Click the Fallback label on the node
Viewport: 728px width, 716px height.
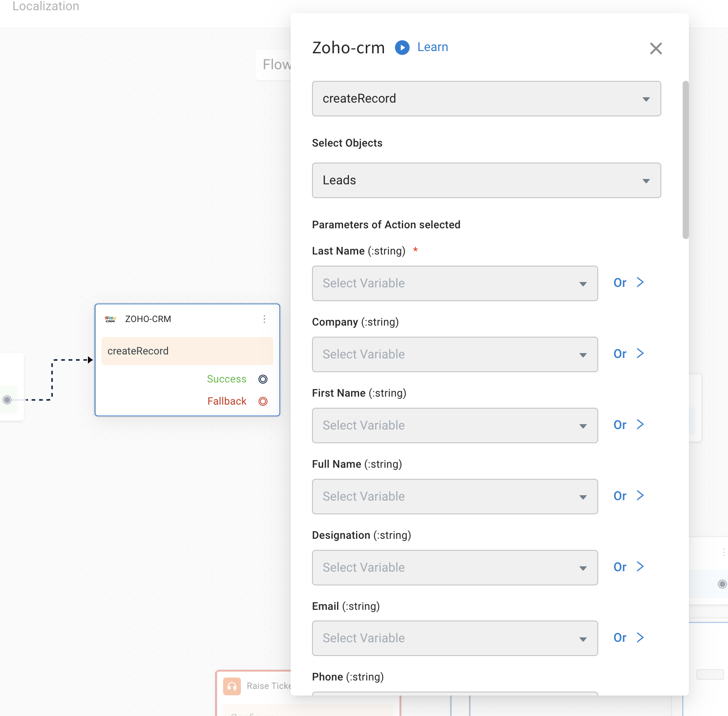point(227,401)
